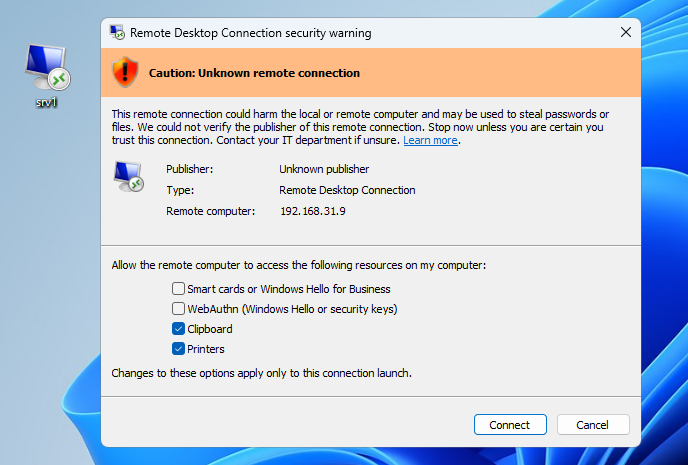
Task: Click the srv1 label under desktop icon
Action: click(x=46, y=103)
